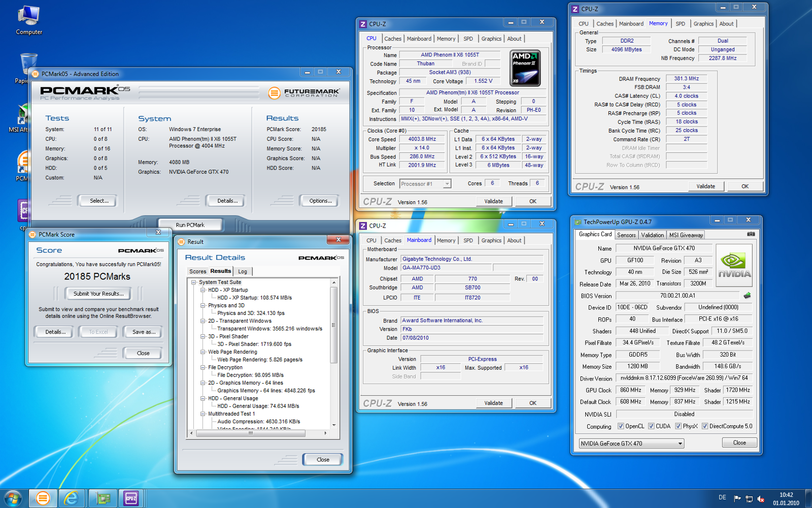Viewport: 812px width, 508px height.
Task: Collapse the 3D - Pixel Shader node
Action: pyautogui.click(x=202, y=336)
